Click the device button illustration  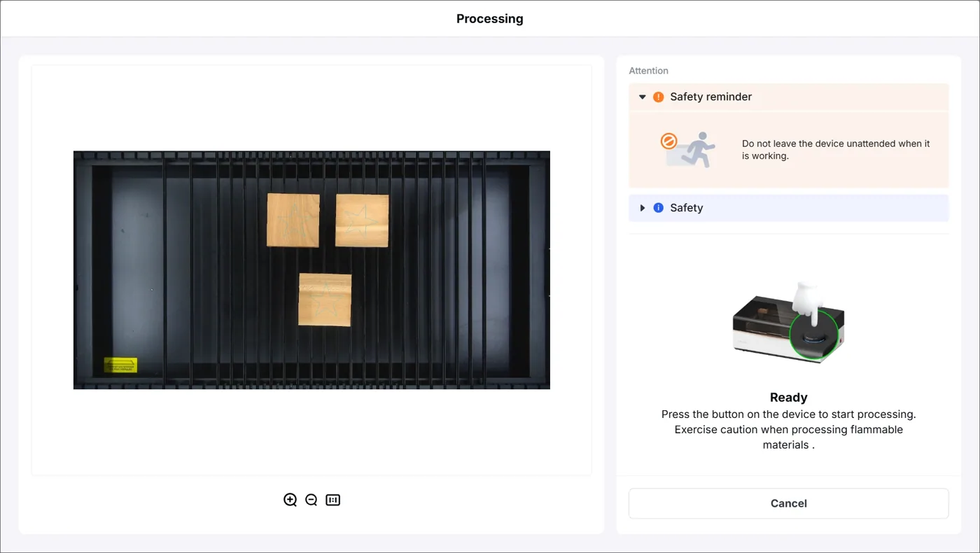pyautogui.click(x=788, y=321)
